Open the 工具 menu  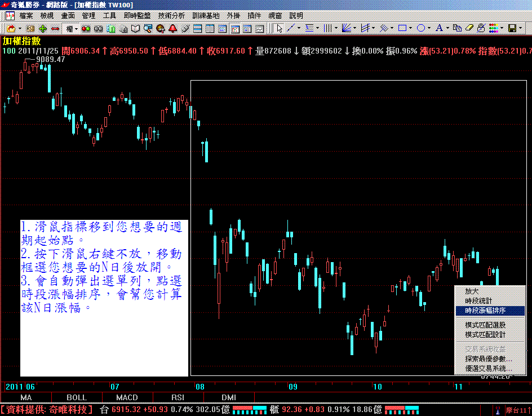pyautogui.click(x=109, y=16)
